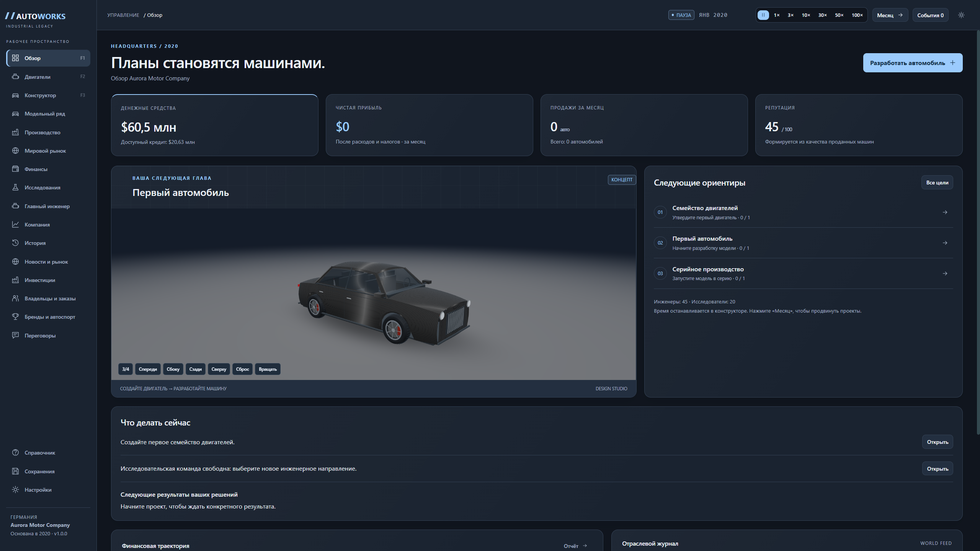Toggle the pause speed button

[763, 15]
